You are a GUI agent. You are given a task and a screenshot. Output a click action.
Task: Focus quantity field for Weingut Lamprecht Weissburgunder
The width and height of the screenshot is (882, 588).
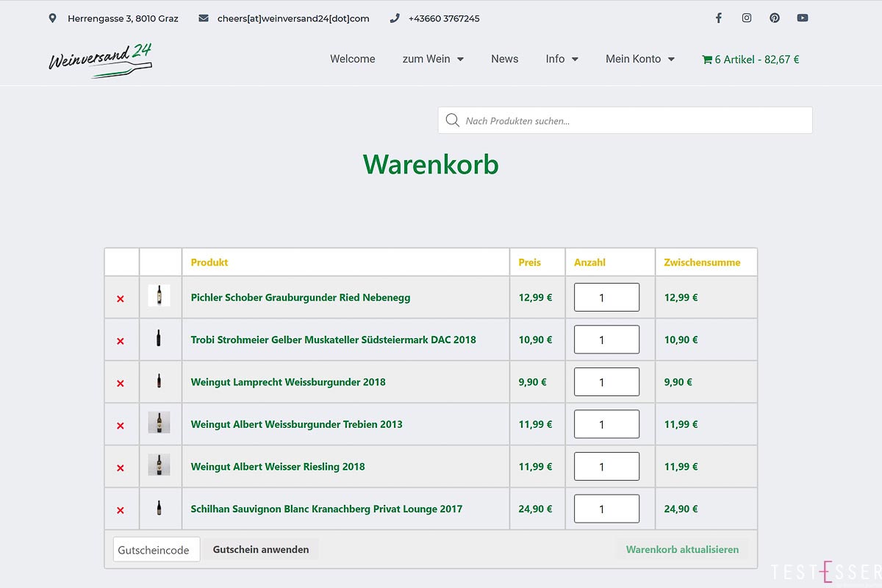point(606,382)
